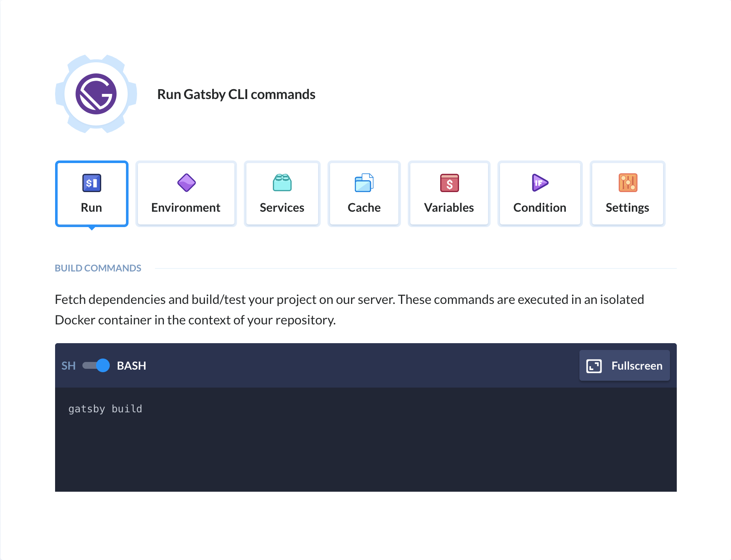The image size is (731, 560).
Task: Select the BASH label
Action: (132, 366)
